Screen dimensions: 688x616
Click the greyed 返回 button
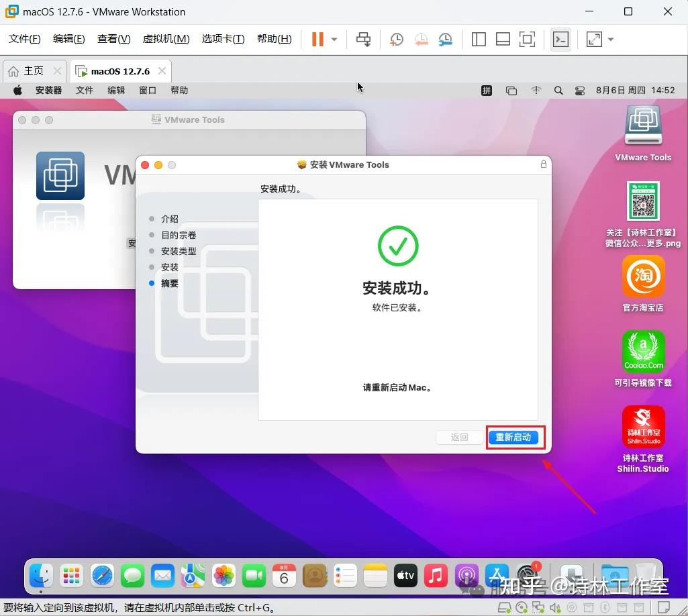tap(459, 437)
